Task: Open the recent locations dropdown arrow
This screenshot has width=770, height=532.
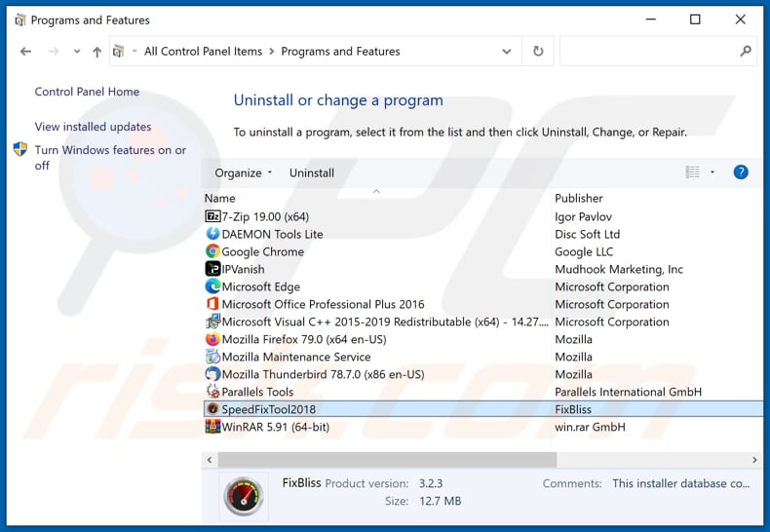Action: point(77,52)
